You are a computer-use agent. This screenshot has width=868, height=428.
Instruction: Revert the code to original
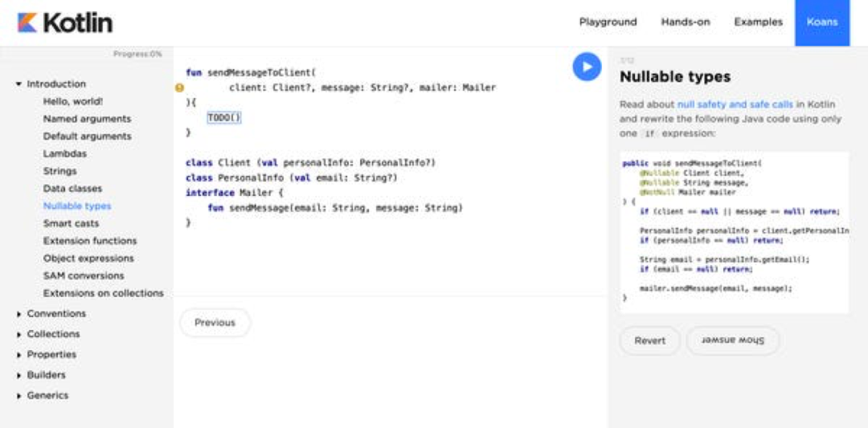649,340
